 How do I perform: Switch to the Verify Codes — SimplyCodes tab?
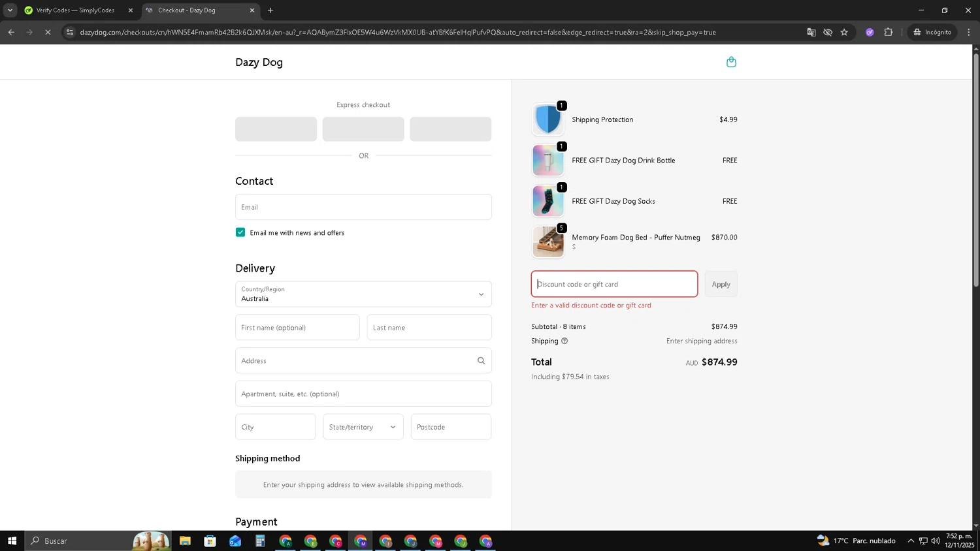(x=75, y=10)
